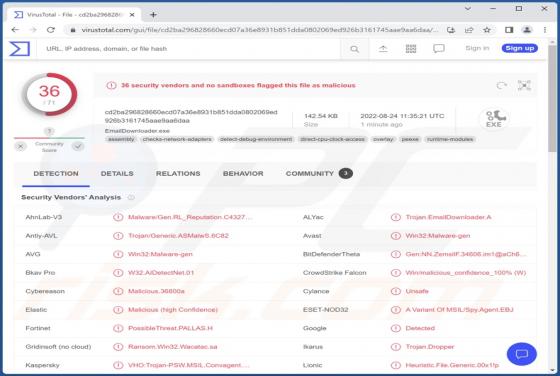Click the search magnifier icon

tap(354, 49)
